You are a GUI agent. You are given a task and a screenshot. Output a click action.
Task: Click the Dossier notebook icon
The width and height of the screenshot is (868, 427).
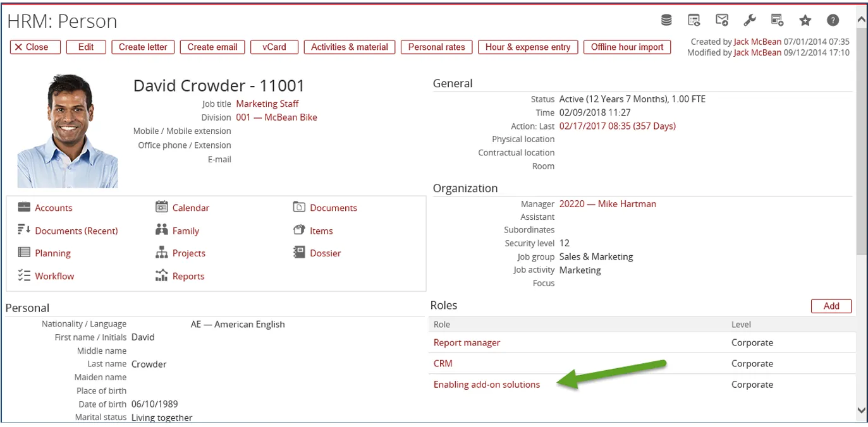click(x=299, y=253)
